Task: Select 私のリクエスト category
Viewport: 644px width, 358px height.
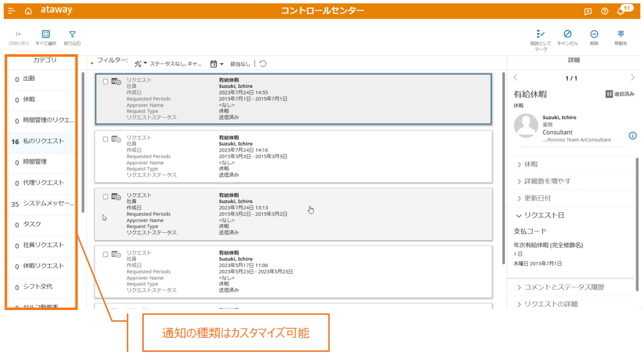Action: pos(43,141)
